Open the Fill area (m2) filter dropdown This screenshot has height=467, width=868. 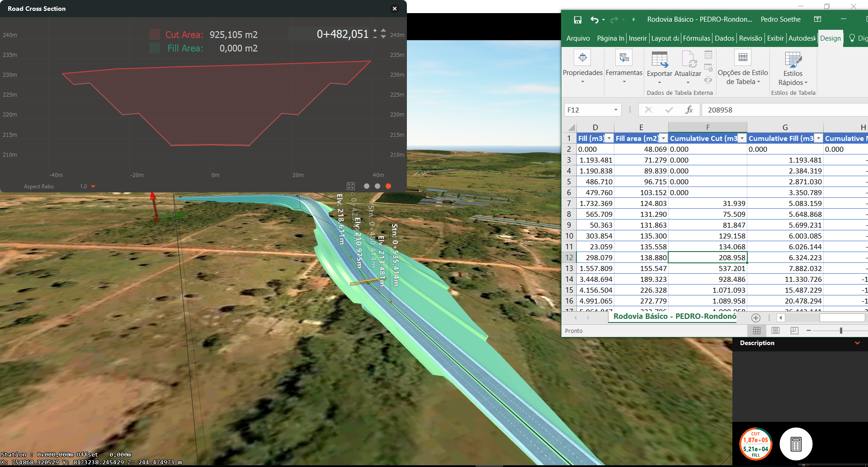[x=663, y=139]
